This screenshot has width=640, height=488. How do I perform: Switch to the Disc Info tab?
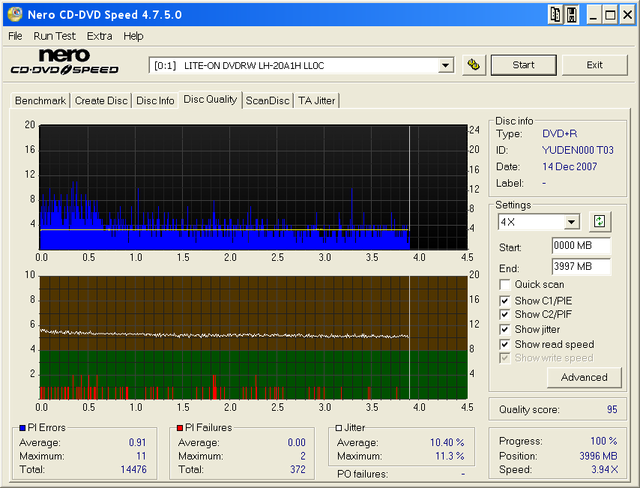pyautogui.click(x=155, y=101)
